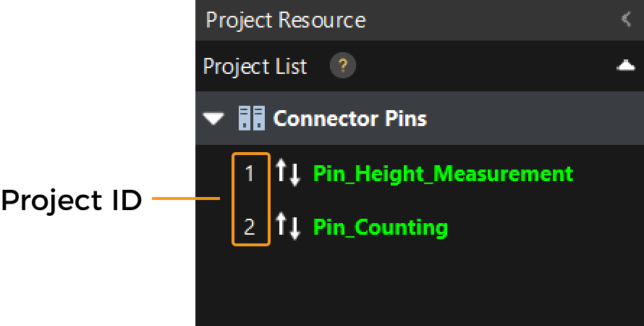Select the Connector Pins solution name
644x326 pixels.
coord(349,118)
